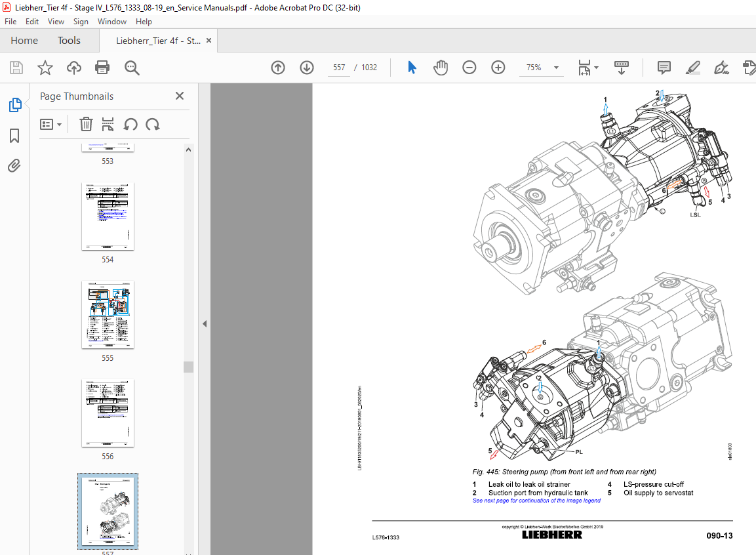Image resolution: width=756 pixels, height=555 pixels.
Task: Click the thumbnails panel scrollbar handle
Action: [x=189, y=367]
